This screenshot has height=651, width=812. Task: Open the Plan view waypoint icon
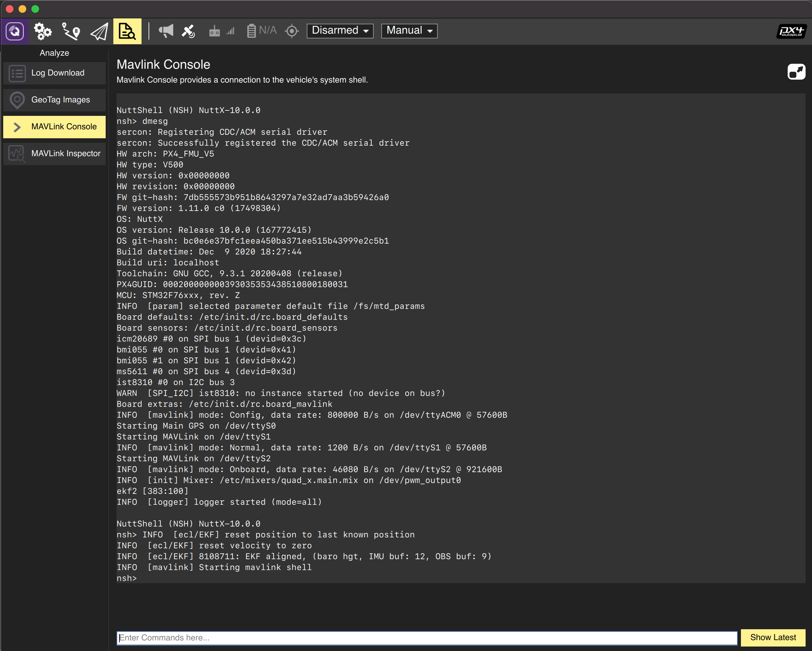[x=71, y=31]
